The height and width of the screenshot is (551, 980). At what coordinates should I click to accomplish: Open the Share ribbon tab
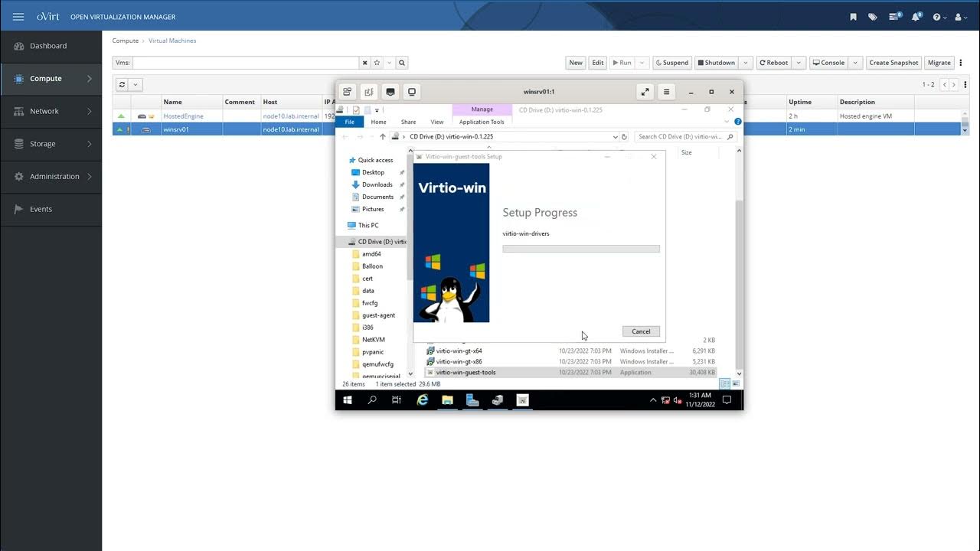pos(409,122)
